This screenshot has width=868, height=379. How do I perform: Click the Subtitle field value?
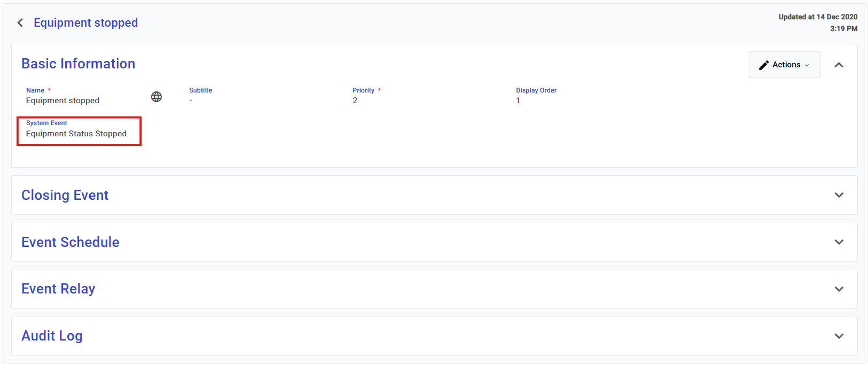(191, 100)
